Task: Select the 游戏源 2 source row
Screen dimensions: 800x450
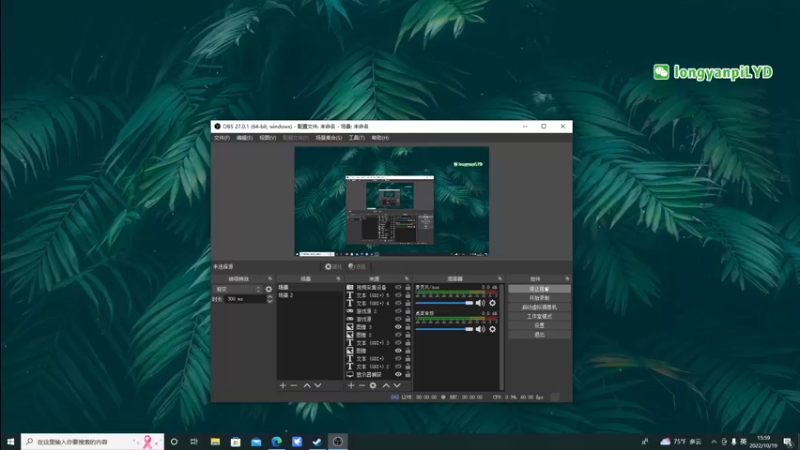Action: click(379, 311)
